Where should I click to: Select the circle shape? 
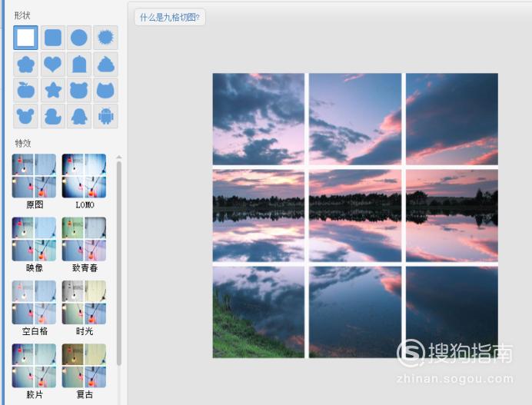(79, 38)
